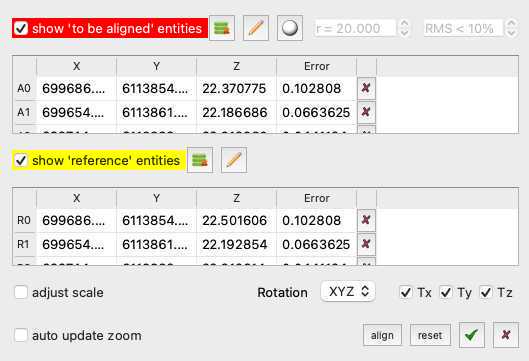
Task: Delete reference point R0
Action: (x=366, y=220)
